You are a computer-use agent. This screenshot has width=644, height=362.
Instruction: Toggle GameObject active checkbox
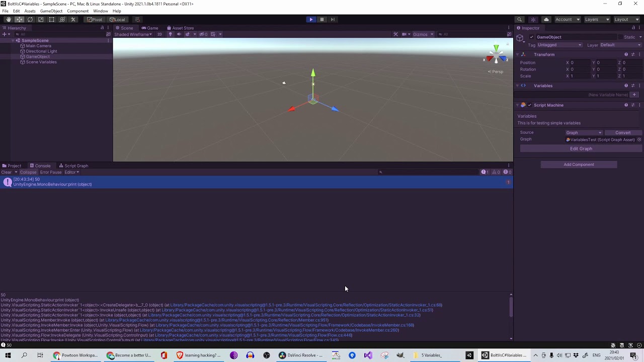(531, 37)
